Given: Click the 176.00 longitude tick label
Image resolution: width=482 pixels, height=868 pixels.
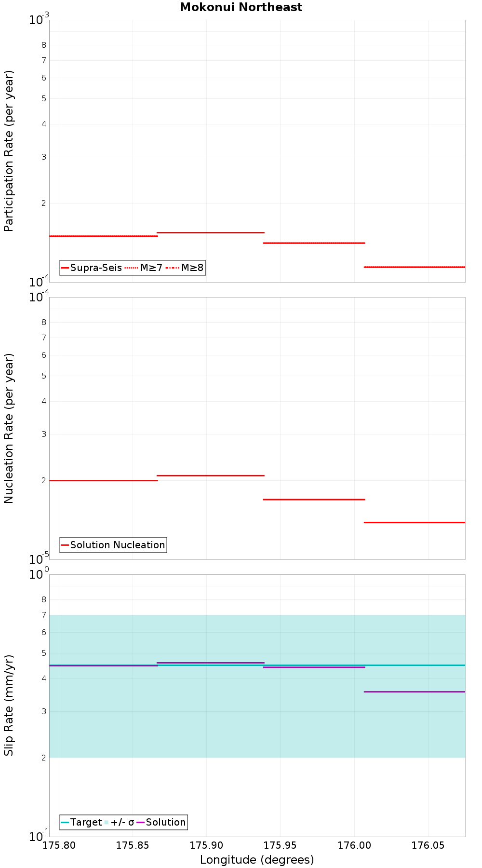Looking at the screenshot, I should tap(354, 845).
